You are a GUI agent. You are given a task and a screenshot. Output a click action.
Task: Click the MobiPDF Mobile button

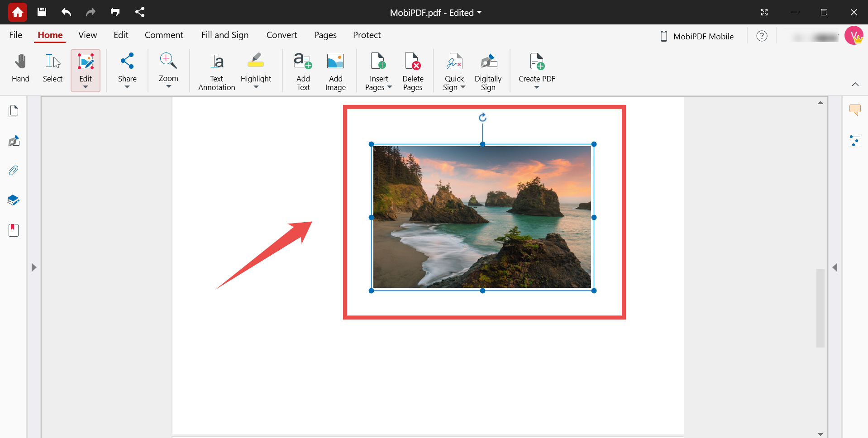coord(697,36)
